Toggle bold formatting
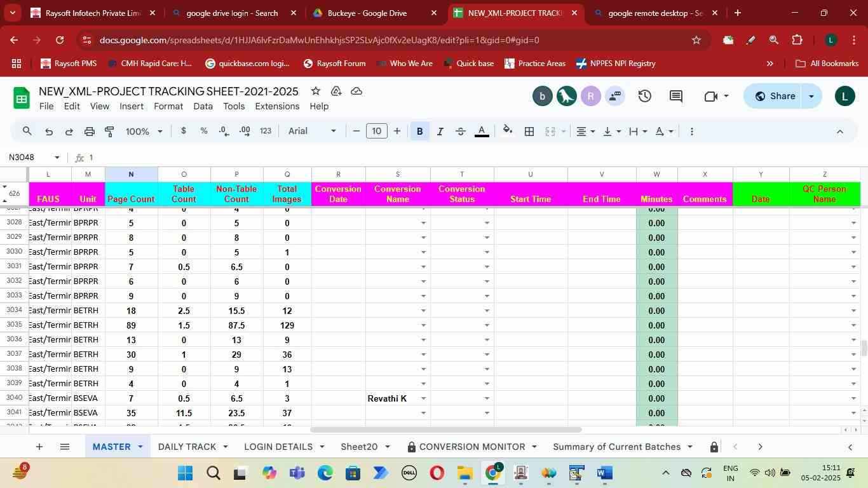The height and width of the screenshot is (488, 868). 419,132
